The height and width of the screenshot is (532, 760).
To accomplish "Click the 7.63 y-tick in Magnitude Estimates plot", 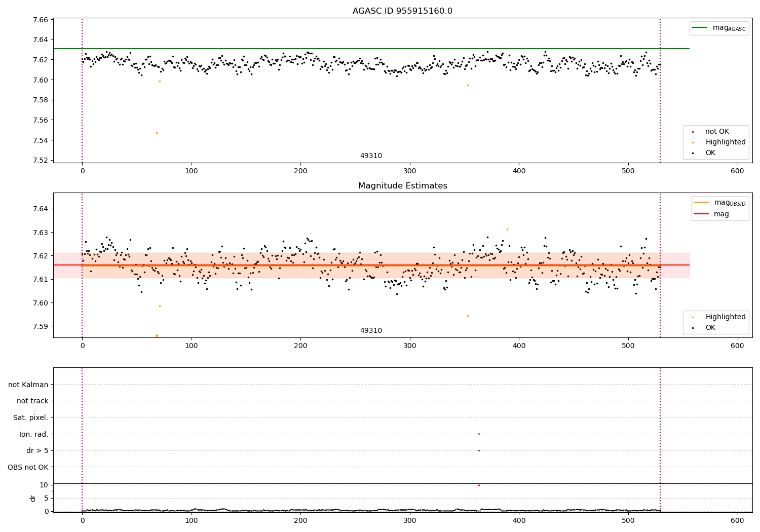I will pyautogui.click(x=40, y=233).
